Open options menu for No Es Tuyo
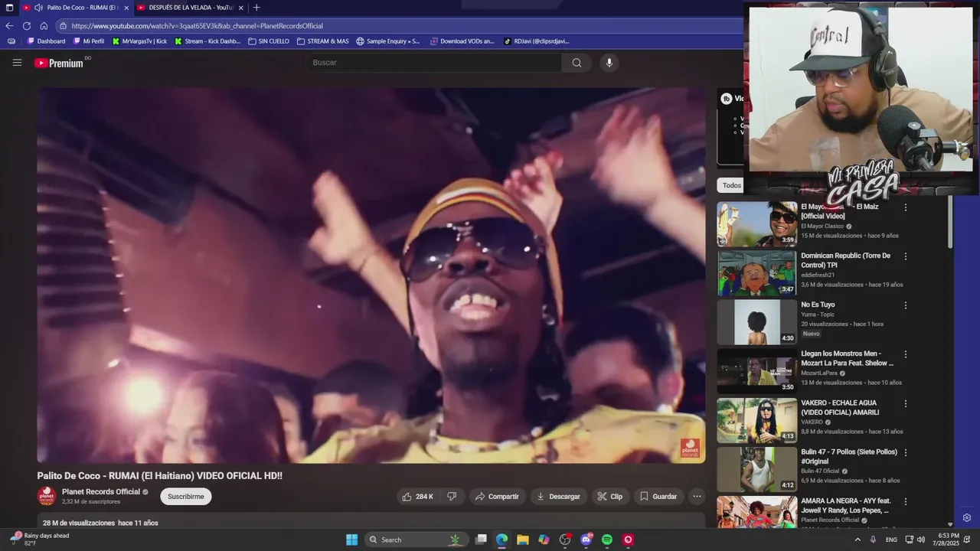980x551 pixels. coord(906,305)
